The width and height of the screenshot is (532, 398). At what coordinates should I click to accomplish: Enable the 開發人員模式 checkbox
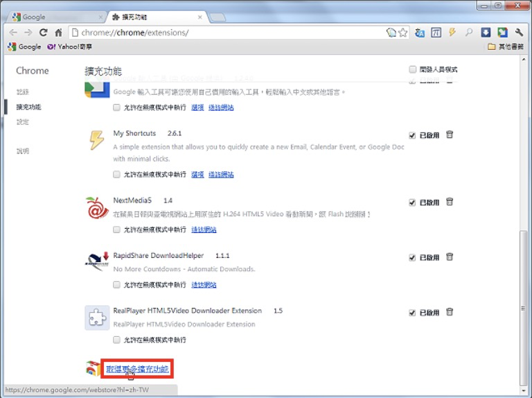(413, 69)
